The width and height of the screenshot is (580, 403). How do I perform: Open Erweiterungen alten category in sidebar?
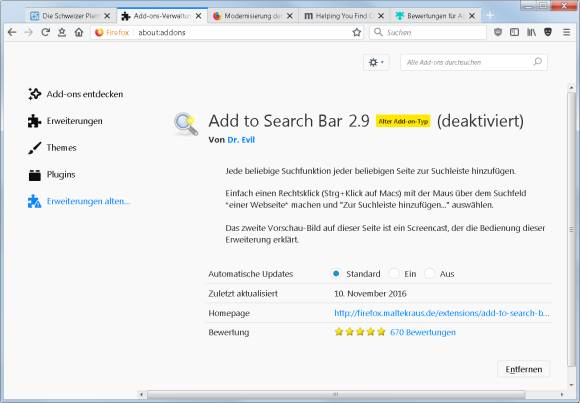(79, 201)
